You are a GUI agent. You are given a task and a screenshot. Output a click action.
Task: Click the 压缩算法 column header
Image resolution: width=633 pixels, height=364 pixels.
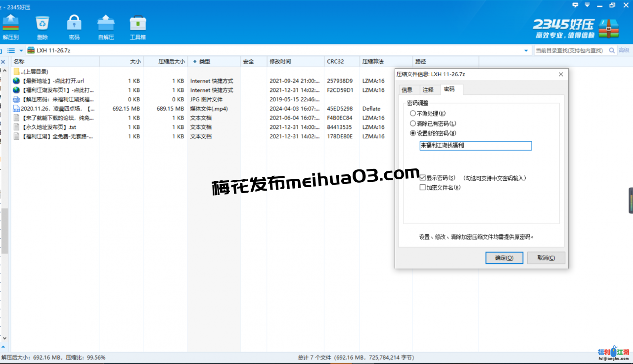(386, 62)
